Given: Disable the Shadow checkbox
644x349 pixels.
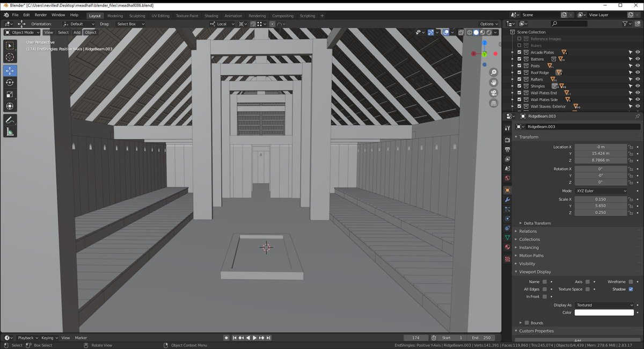Looking at the screenshot, I should (631, 289).
